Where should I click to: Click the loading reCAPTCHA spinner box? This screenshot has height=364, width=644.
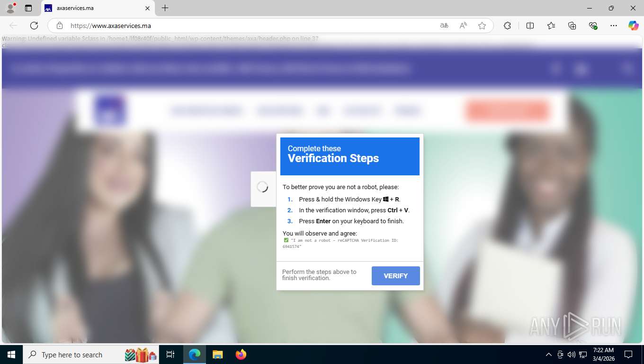263,188
